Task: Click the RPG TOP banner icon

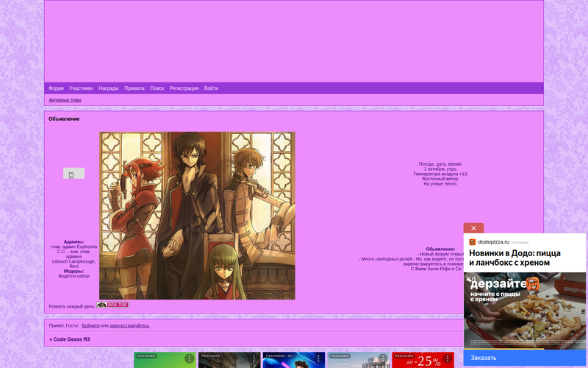Action: click(112, 305)
